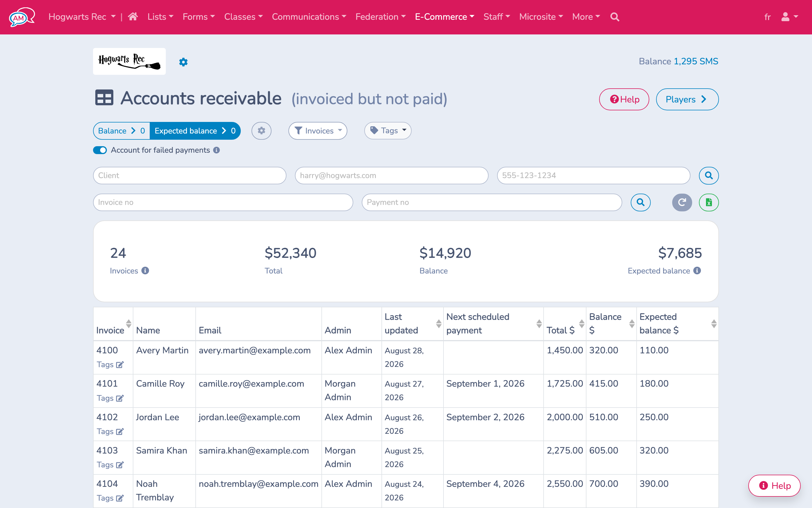Show info about Expected balance total
The height and width of the screenshot is (508, 812).
697,271
